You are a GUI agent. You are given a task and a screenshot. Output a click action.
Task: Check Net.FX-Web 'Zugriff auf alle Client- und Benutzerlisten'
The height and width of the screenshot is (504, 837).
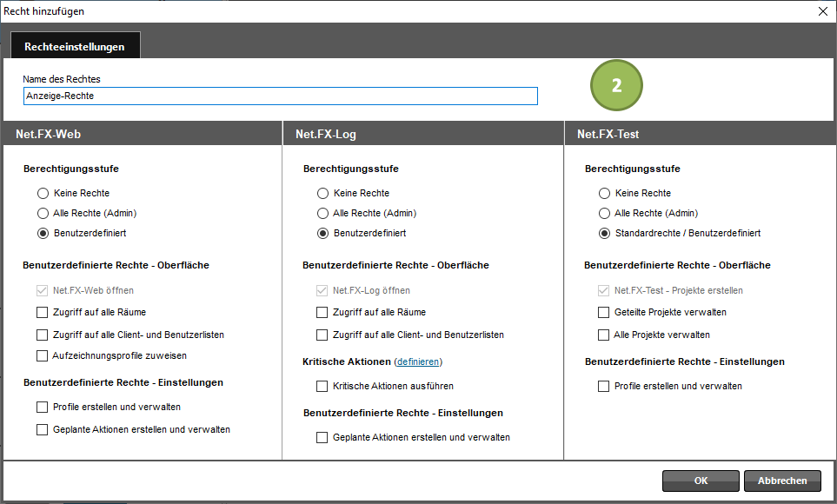pos(43,335)
